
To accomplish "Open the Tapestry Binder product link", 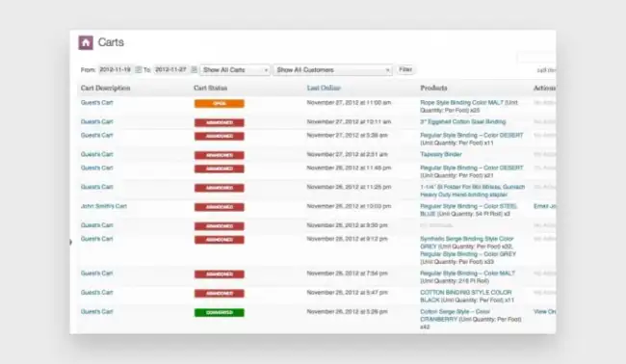I will [441, 154].
